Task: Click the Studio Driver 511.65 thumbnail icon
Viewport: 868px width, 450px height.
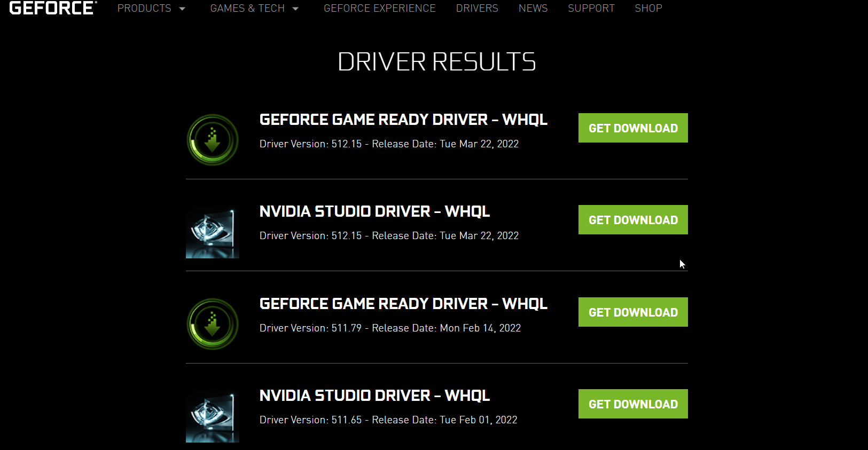Action: point(213,416)
